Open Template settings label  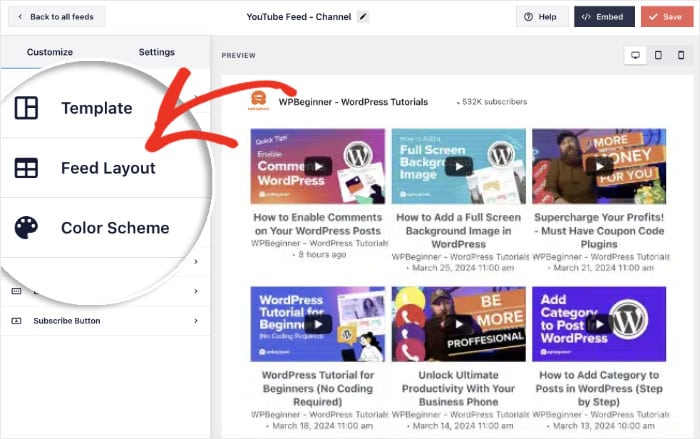(96, 108)
